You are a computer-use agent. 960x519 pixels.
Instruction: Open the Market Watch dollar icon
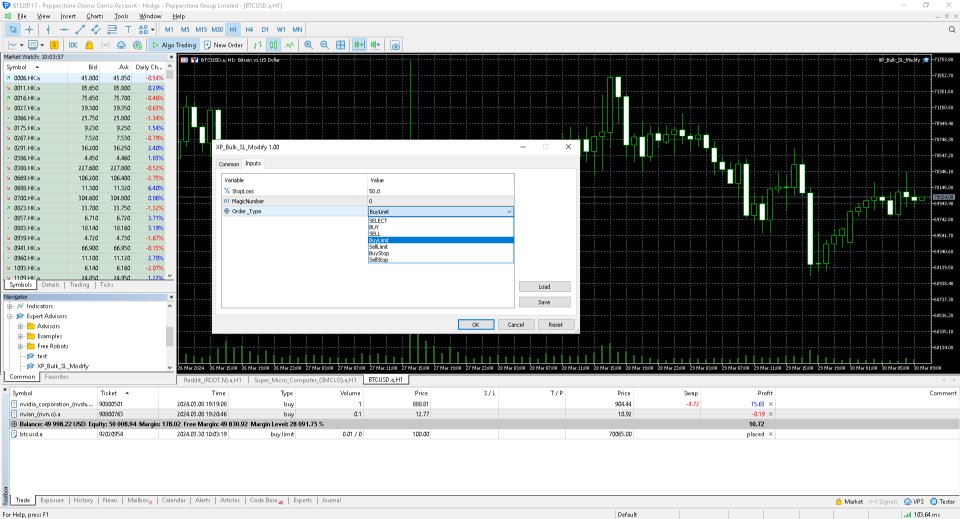click(x=54, y=45)
